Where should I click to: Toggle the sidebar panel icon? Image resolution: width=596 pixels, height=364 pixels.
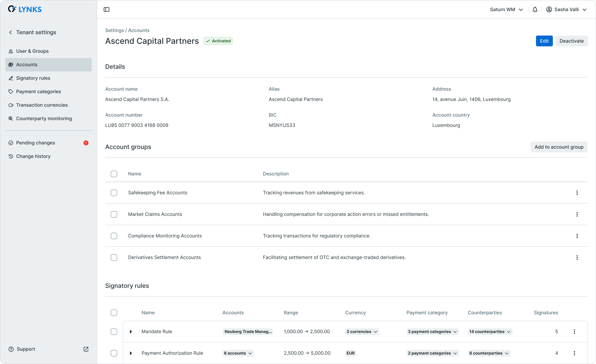tap(106, 9)
